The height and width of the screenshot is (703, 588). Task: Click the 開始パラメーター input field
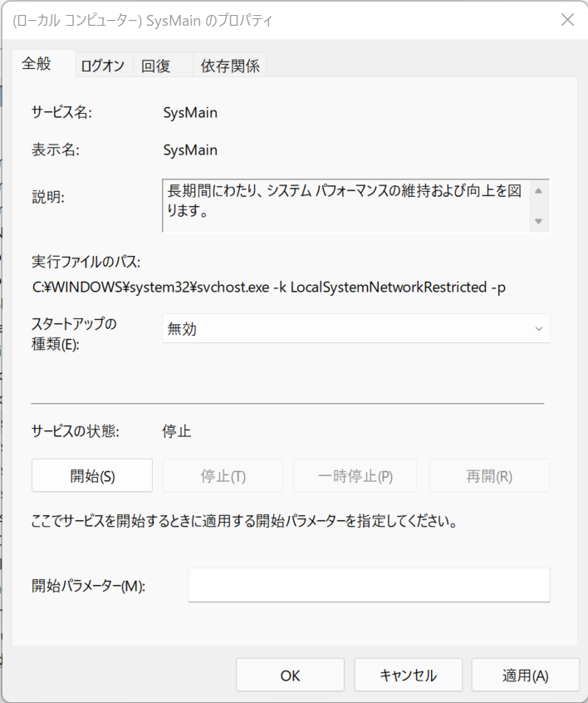(369, 585)
